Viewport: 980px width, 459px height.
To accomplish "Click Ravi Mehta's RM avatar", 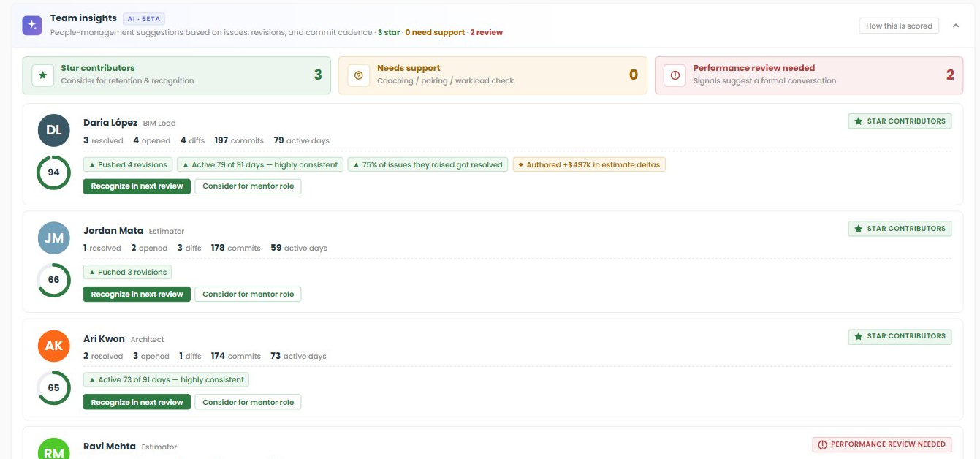I will coord(54,449).
